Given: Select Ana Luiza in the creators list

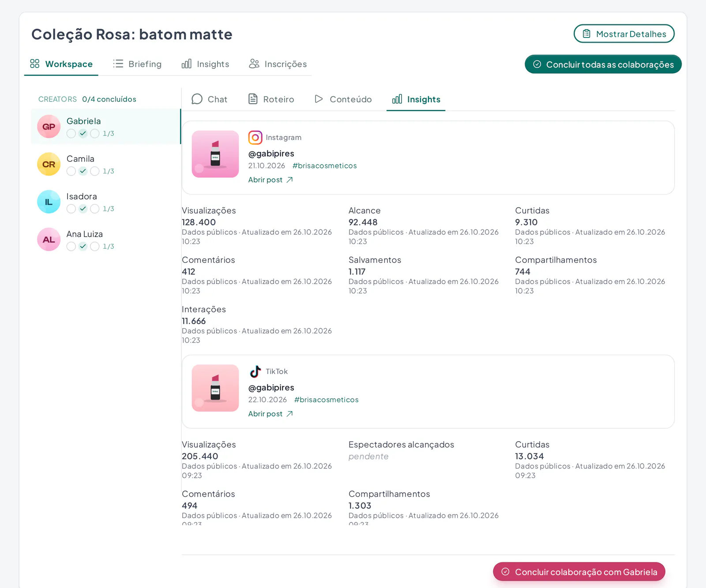Looking at the screenshot, I should 106,240.
